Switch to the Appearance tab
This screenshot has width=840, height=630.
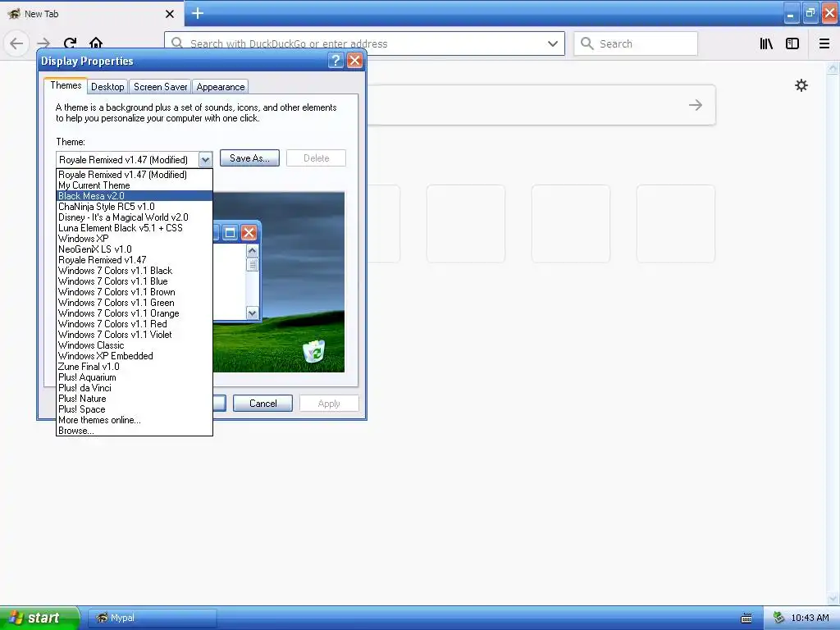(221, 87)
